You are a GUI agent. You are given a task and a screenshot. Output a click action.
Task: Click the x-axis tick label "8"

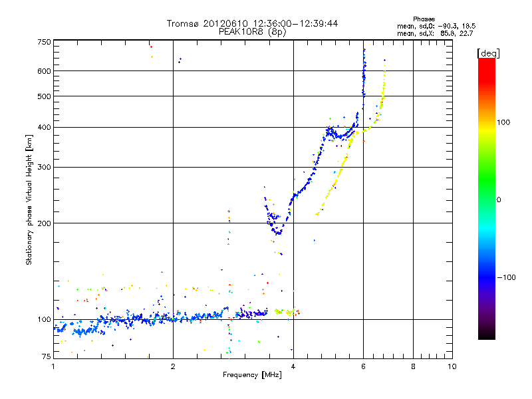(x=413, y=366)
